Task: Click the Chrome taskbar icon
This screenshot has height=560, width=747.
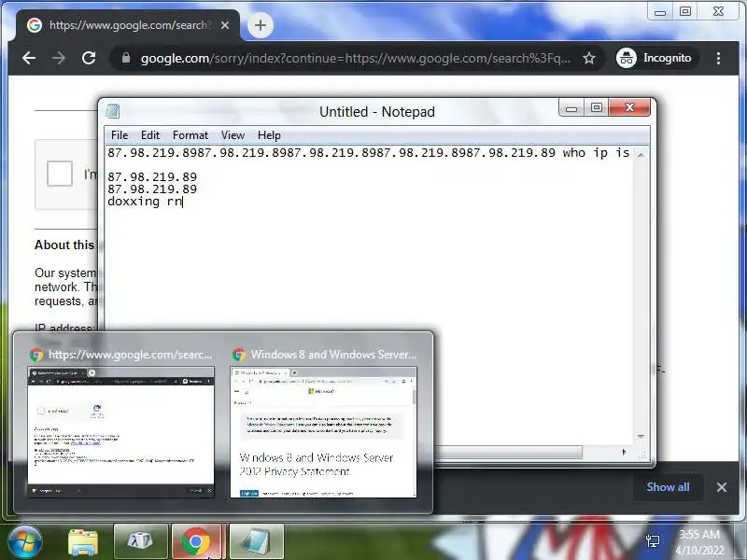Action: coord(196,540)
